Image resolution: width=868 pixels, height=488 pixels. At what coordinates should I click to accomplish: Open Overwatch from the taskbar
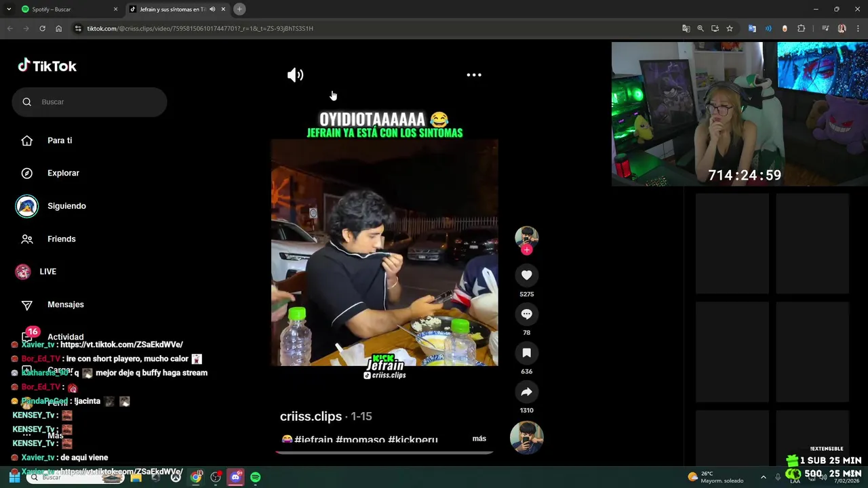[x=176, y=477]
